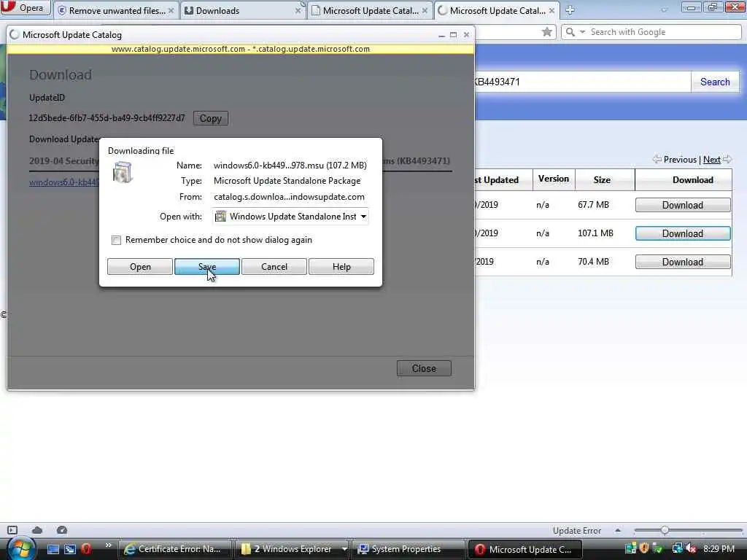
Task: Click the security shield tray icon
Action: pyautogui.click(x=645, y=548)
